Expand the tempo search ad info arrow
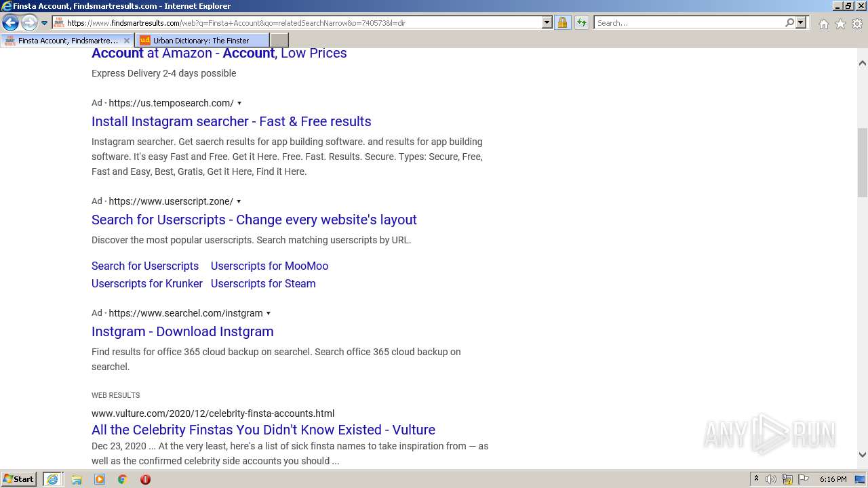Viewport: 868px width, 488px height. click(x=239, y=104)
